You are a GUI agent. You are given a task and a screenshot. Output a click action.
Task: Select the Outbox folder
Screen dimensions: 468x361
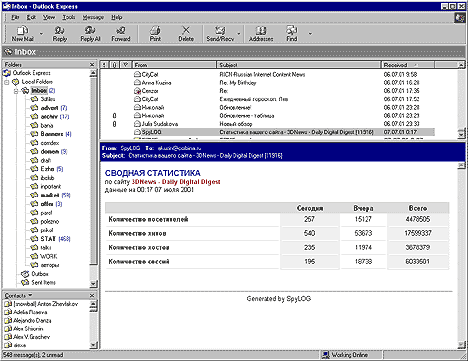click(x=35, y=274)
